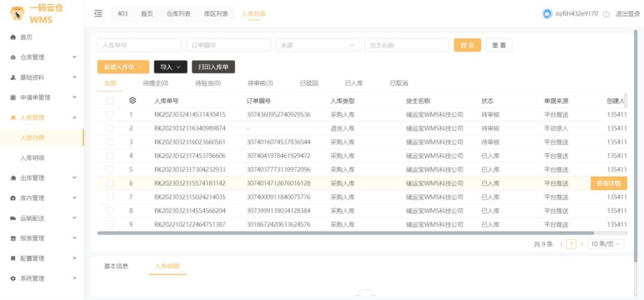Open the 新增入库单 dropdown button

coord(123,67)
